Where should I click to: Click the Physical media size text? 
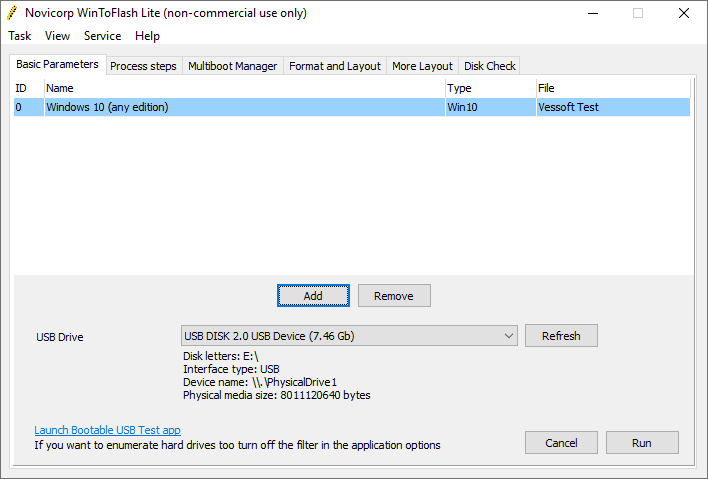[277, 395]
